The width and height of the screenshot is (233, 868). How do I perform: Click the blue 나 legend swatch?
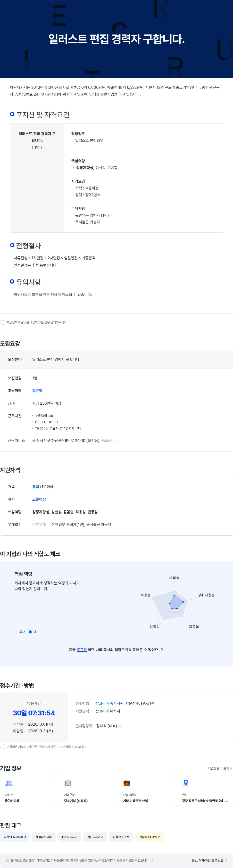pos(30,632)
